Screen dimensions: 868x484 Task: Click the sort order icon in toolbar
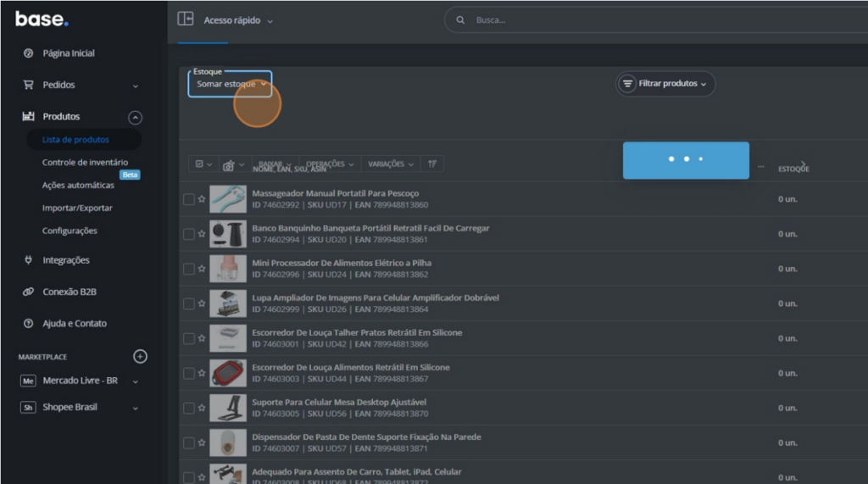pyautogui.click(x=432, y=164)
